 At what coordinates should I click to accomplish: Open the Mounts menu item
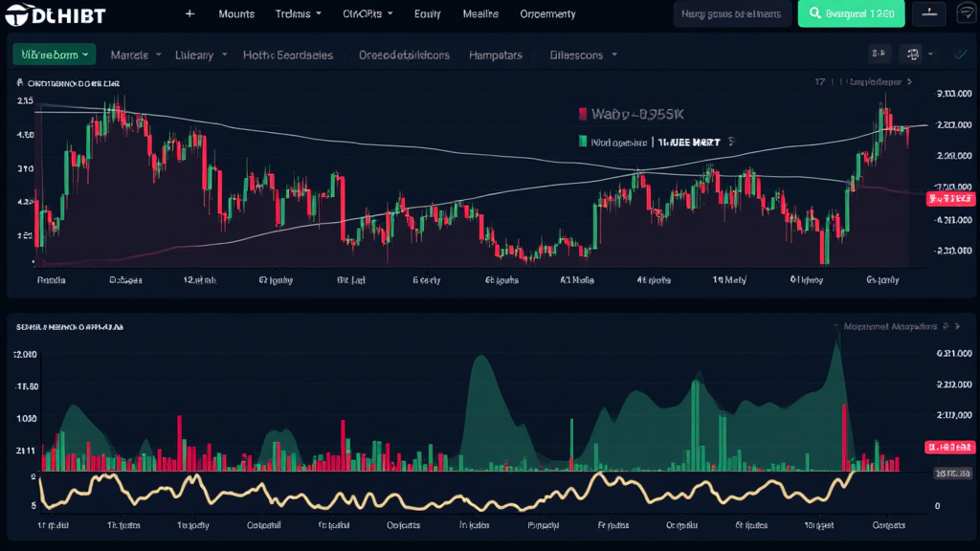236,14
